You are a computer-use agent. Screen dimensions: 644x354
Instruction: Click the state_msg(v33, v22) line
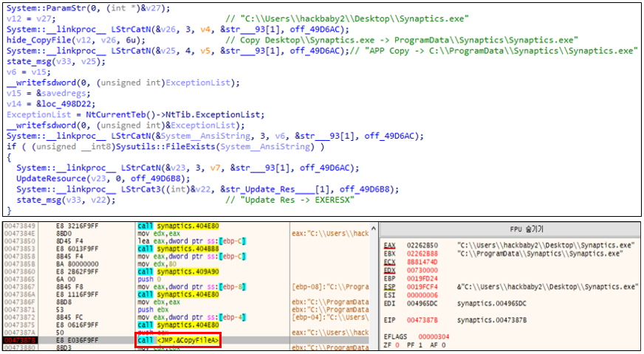coord(66,200)
